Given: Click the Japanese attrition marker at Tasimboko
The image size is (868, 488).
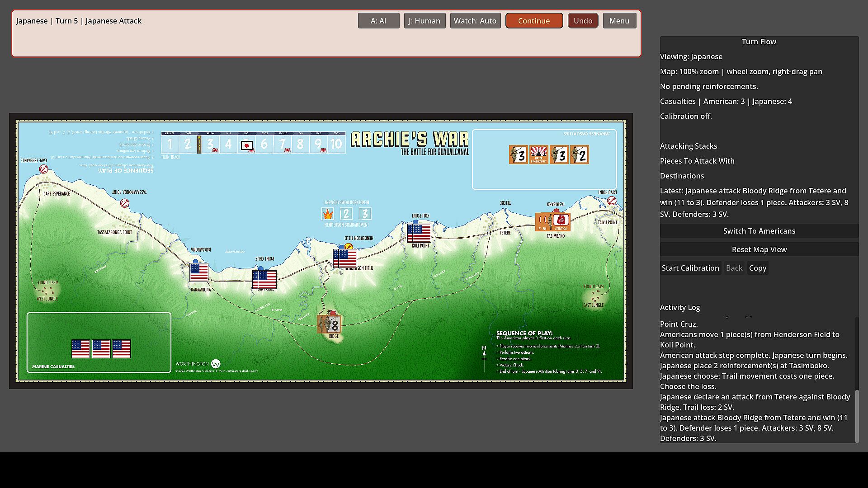Looking at the screenshot, I should pyautogui.click(x=561, y=222).
